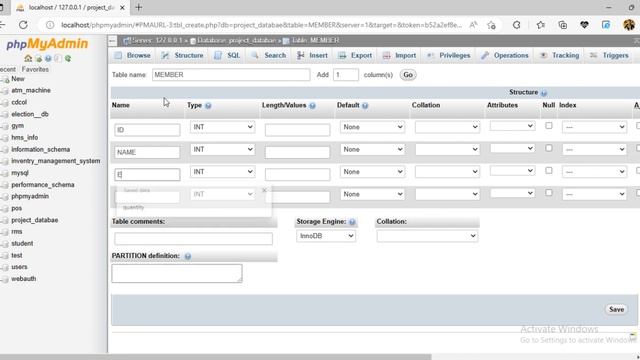Toggle Null checkbox for third column row

pyautogui.click(x=549, y=171)
